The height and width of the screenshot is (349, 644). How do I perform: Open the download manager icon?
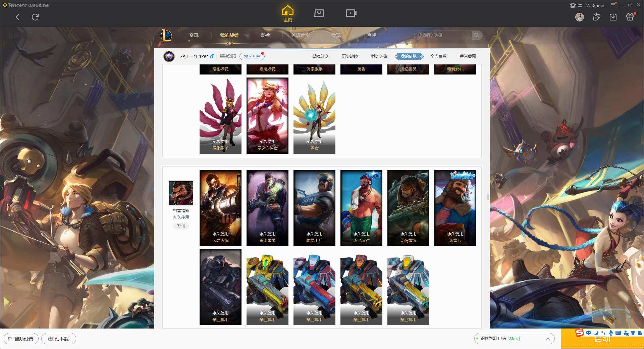tap(613, 17)
